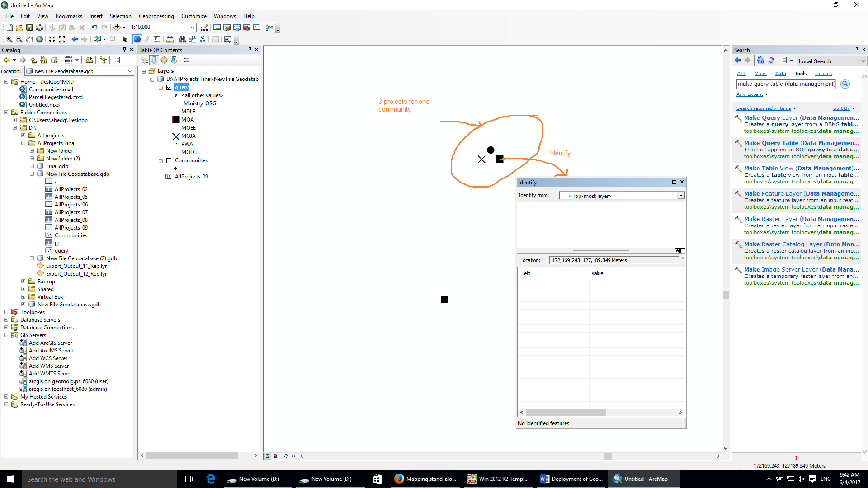Screen dimensions: 868x488
Task: Enable the Communities layer checkbox
Action: tap(169, 161)
